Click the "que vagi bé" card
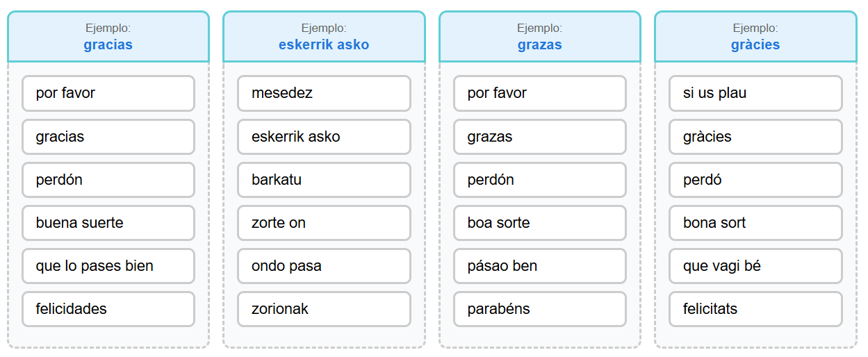The width and height of the screenshot is (868, 357). tap(755, 266)
